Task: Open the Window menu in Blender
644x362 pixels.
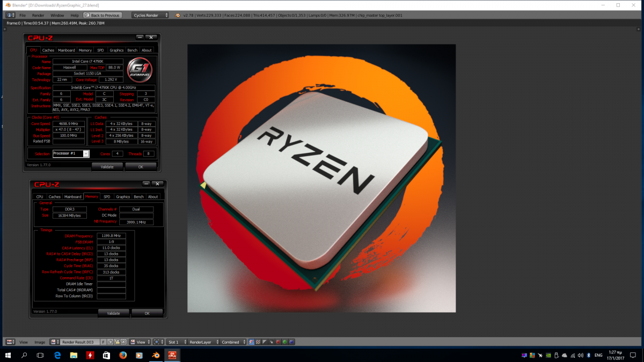Action: click(x=57, y=15)
